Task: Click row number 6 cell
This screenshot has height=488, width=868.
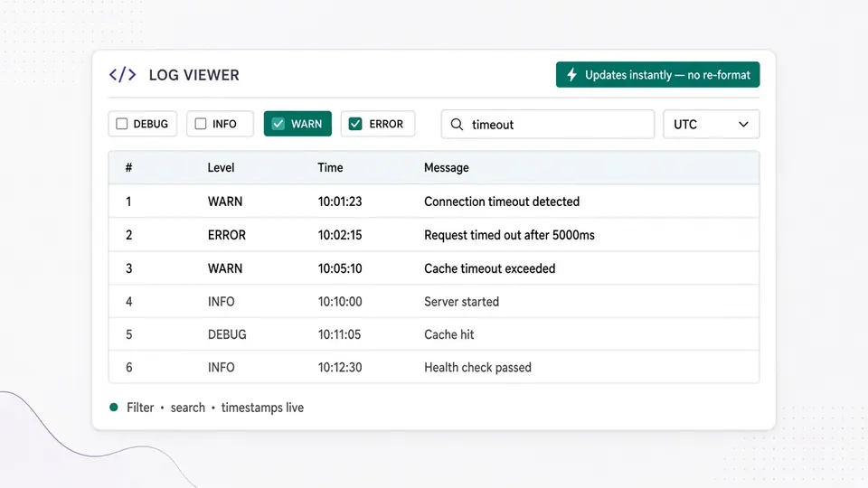Action: click(129, 368)
